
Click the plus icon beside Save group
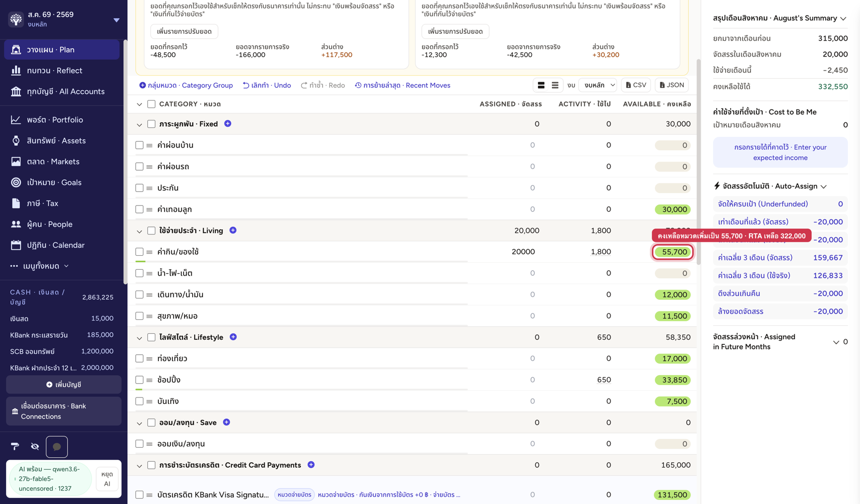[x=226, y=422]
